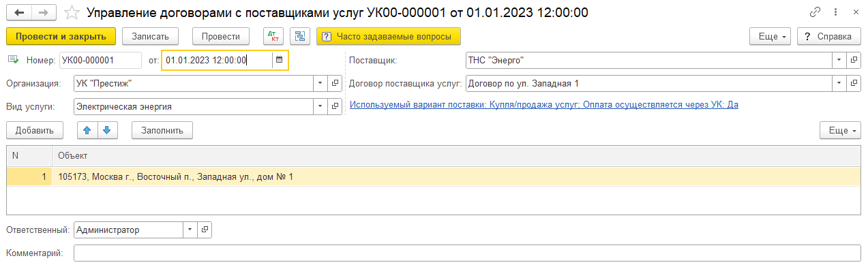The image size is (868, 267).
Task: Close the document window
Action: pos(855,12)
